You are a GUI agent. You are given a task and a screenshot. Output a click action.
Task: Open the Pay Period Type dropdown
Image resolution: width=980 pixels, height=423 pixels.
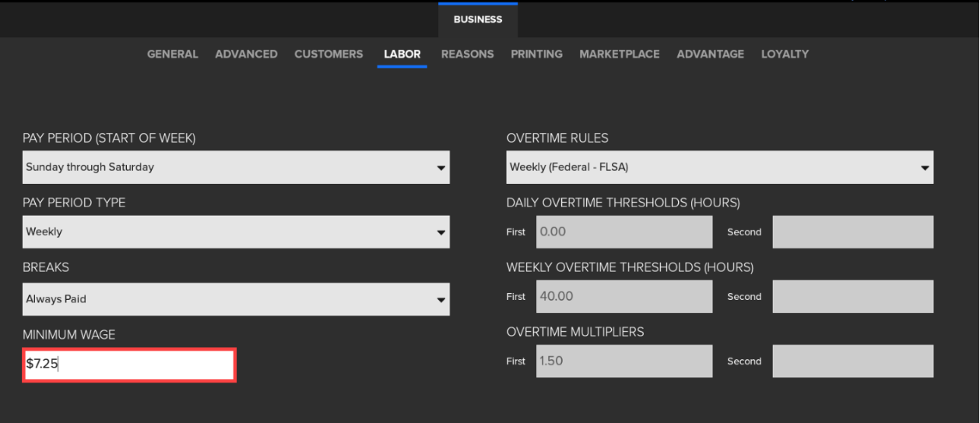point(236,232)
